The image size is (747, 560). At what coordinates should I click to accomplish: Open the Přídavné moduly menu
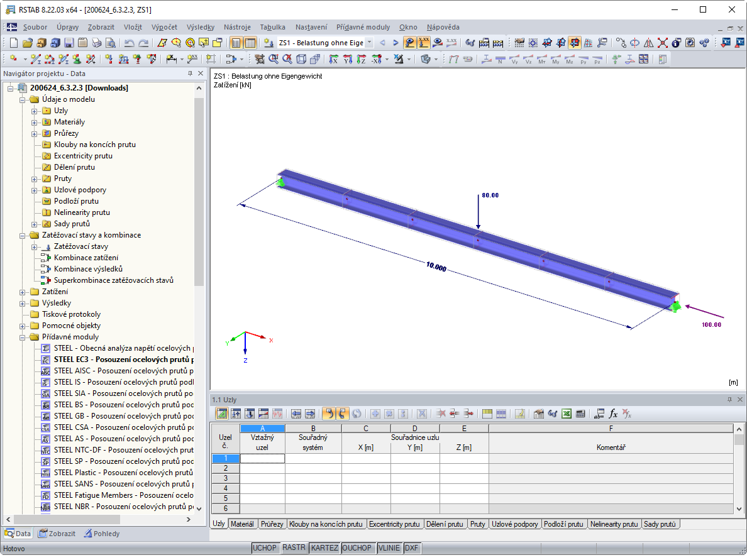point(363,27)
